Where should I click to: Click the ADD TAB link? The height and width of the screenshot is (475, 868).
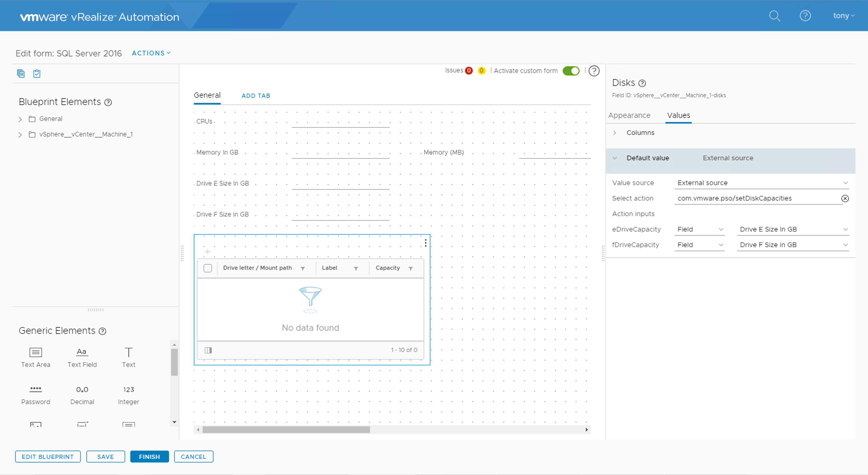(256, 95)
